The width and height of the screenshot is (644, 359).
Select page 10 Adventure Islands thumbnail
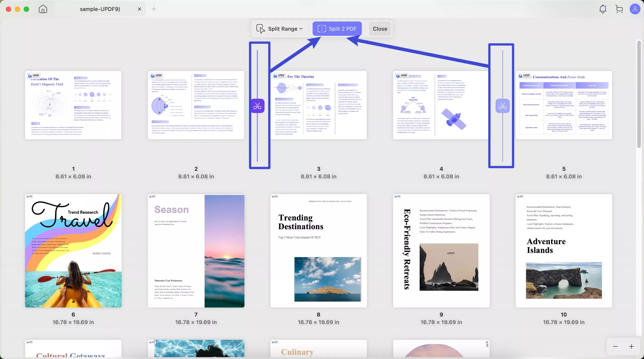coord(564,251)
